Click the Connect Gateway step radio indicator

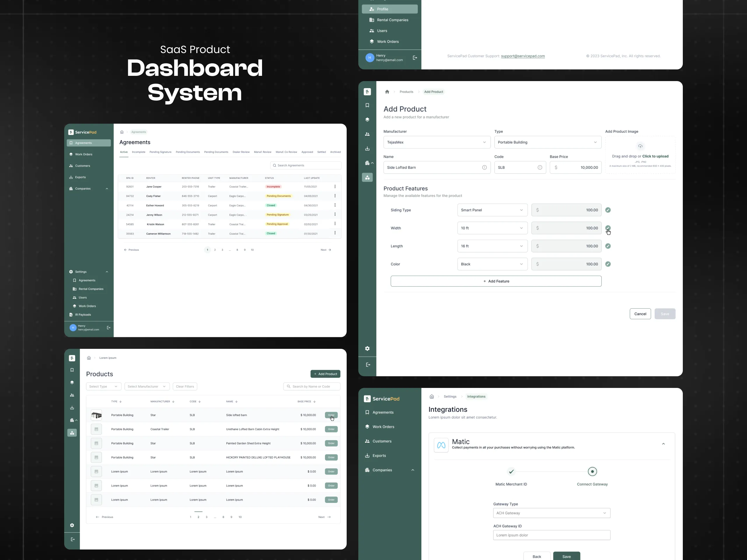pos(592,472)
